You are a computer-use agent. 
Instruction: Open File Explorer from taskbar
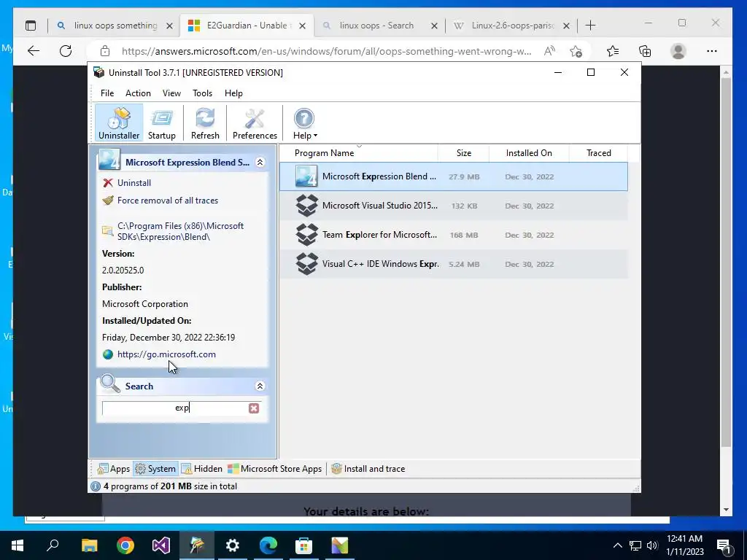click(89, 545)
